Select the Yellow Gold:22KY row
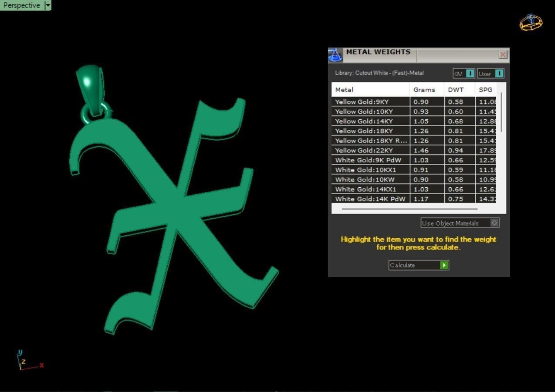This screenshot has width=555, height=392. [414, 150]
